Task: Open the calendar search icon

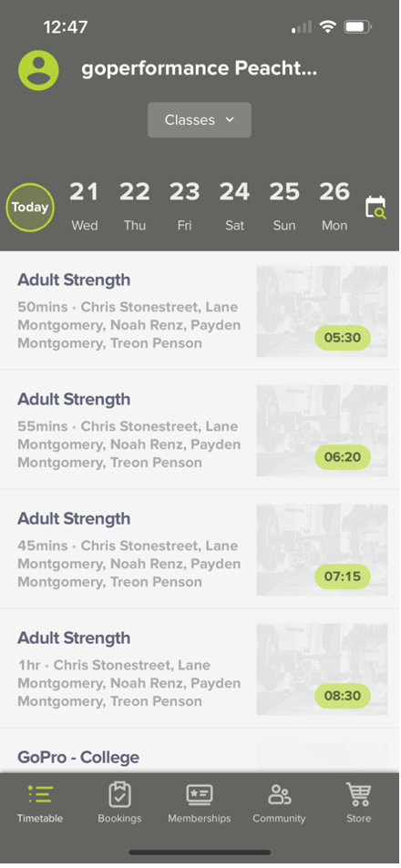Action: [375, 209]
